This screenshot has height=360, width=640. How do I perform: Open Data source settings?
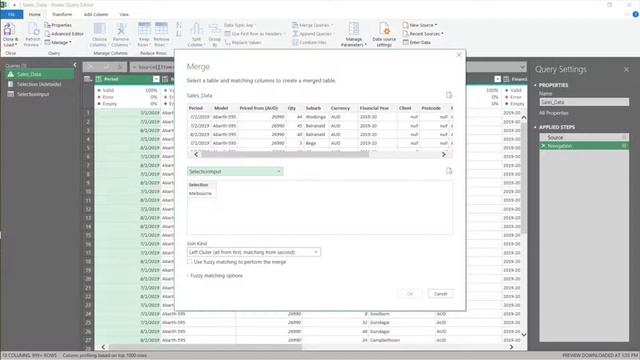384,34
